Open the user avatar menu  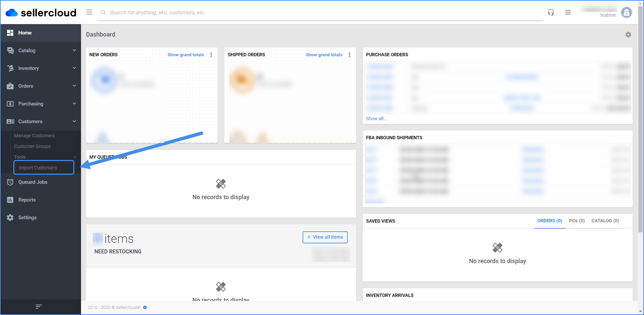(626, 12)
